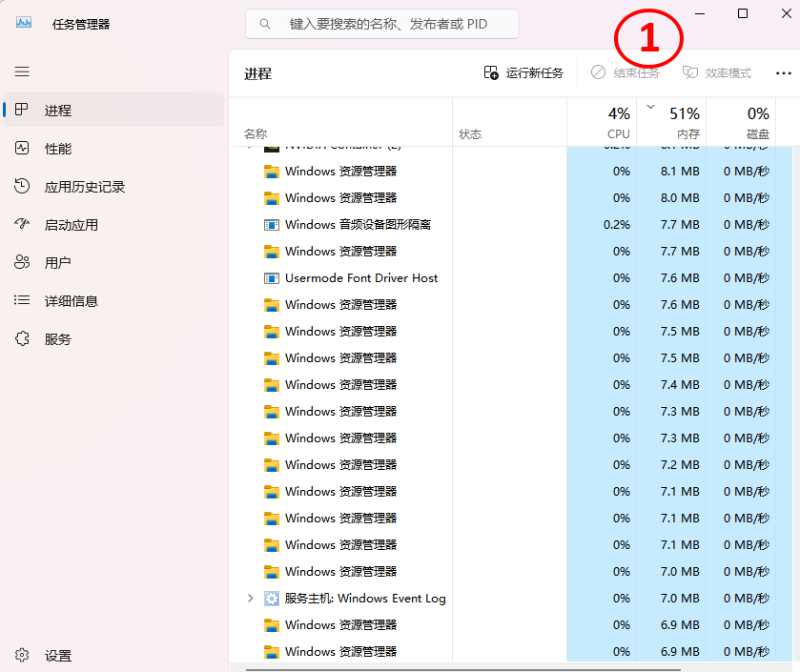Go to 启动应用 page

tap(113, 225)
